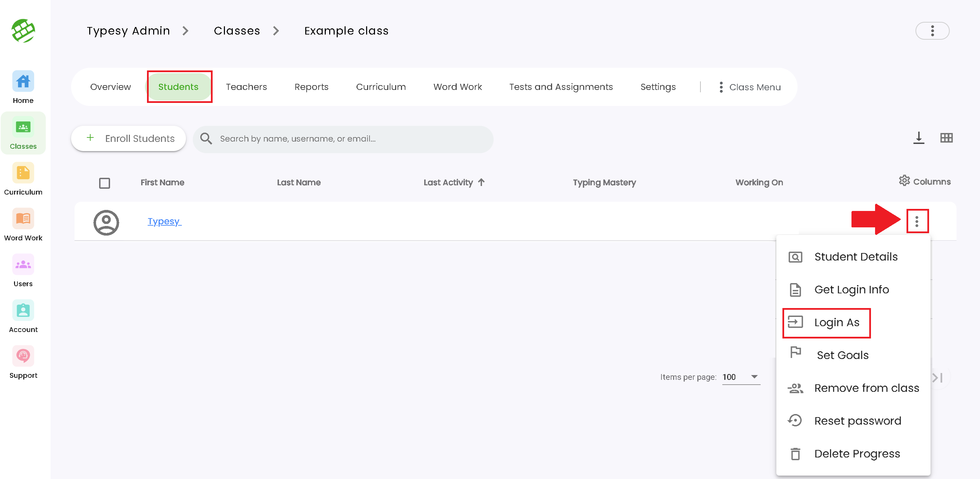Select all students checkbox in header

(x=104, y=183)
